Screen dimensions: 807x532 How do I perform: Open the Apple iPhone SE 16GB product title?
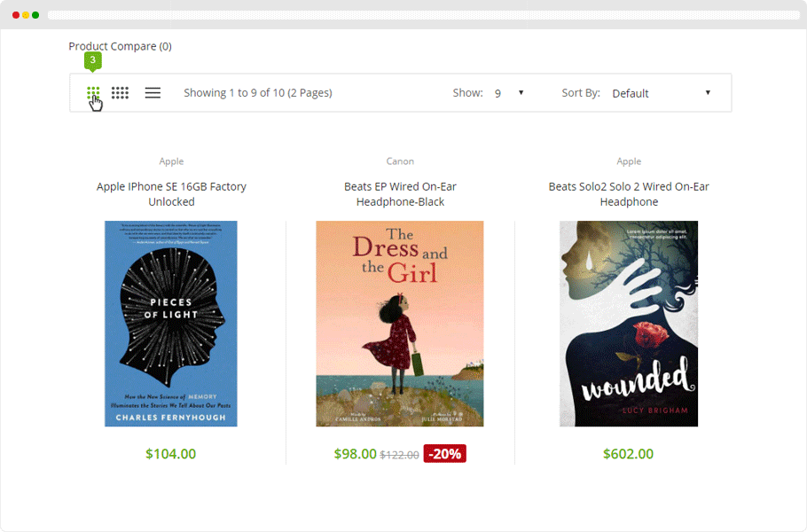point(171,194)
